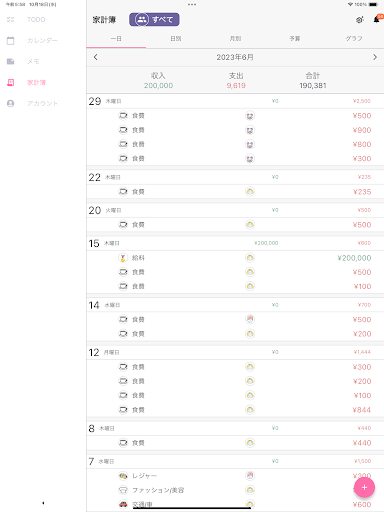384x512 pixels.
Task: Select the 家計簿 sidebar item
Action: tap(36, 82)
